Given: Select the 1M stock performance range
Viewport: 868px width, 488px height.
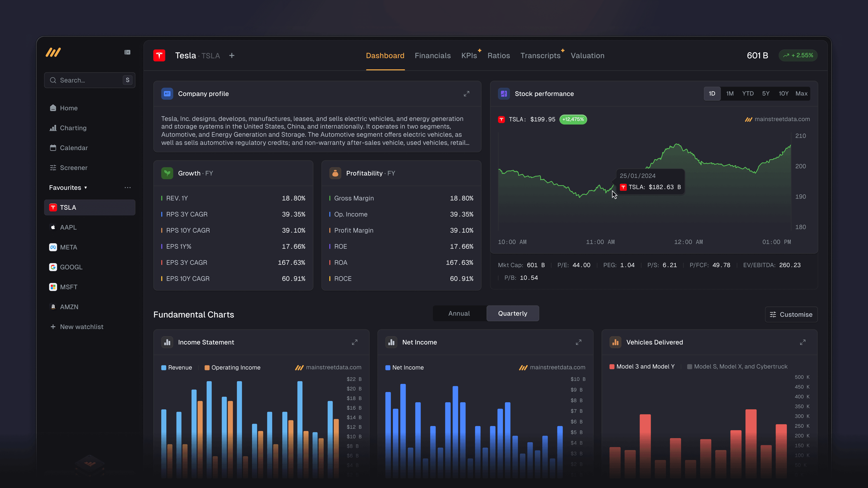Looking at the screenshot, I should pos(730,94).
